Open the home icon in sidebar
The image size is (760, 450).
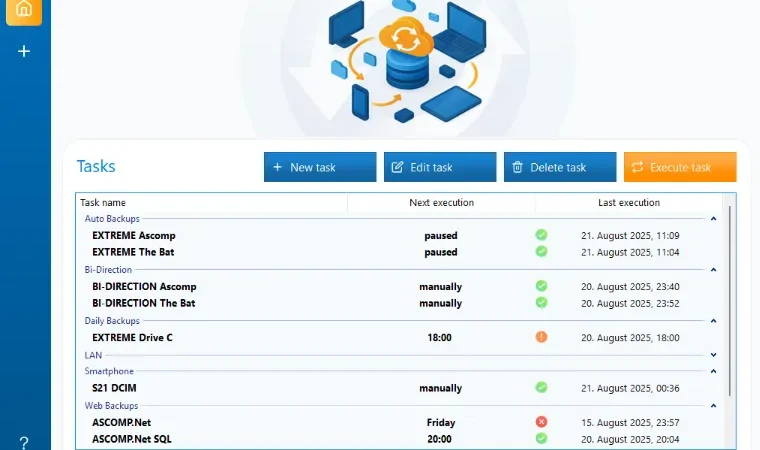pyautogui.click(x=24, y=10)
